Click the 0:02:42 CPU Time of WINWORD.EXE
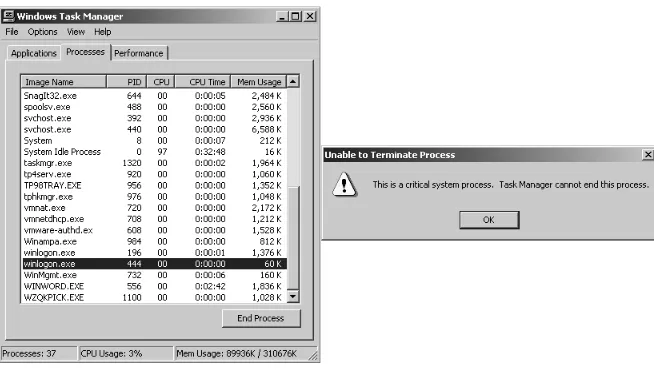This screenshot has height=370, width=654. click(x=210, y=287)
